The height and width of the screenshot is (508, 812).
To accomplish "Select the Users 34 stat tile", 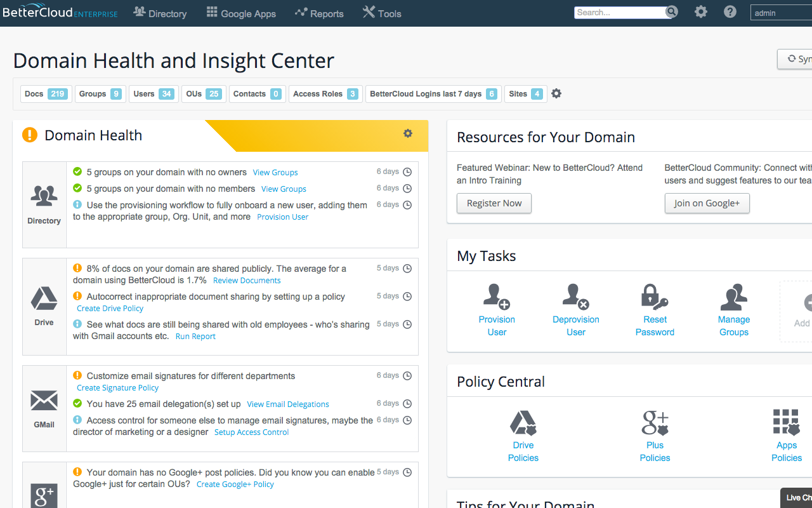I will (x=154, y=93).
